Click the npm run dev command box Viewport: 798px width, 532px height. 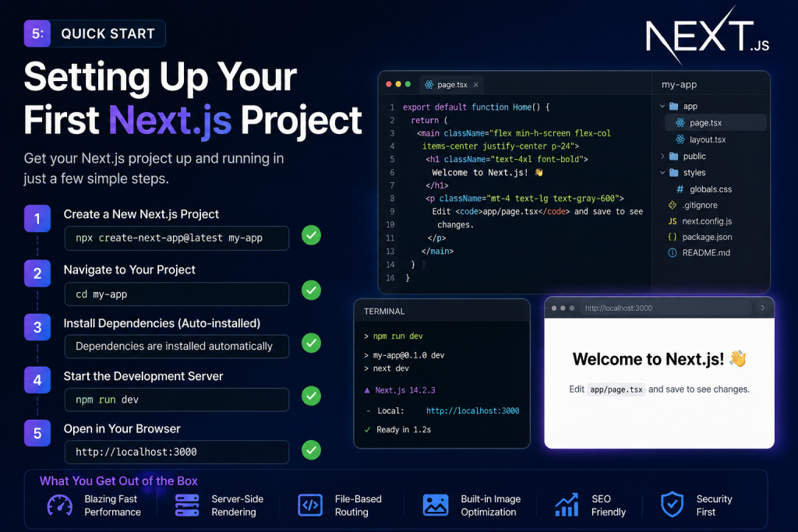[x=177, y=400]
